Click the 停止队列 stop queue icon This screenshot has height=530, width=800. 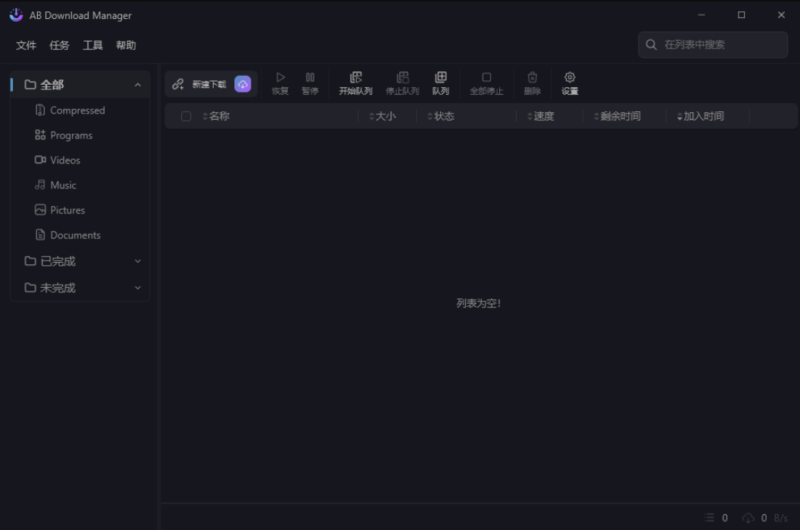pos(403,78)
